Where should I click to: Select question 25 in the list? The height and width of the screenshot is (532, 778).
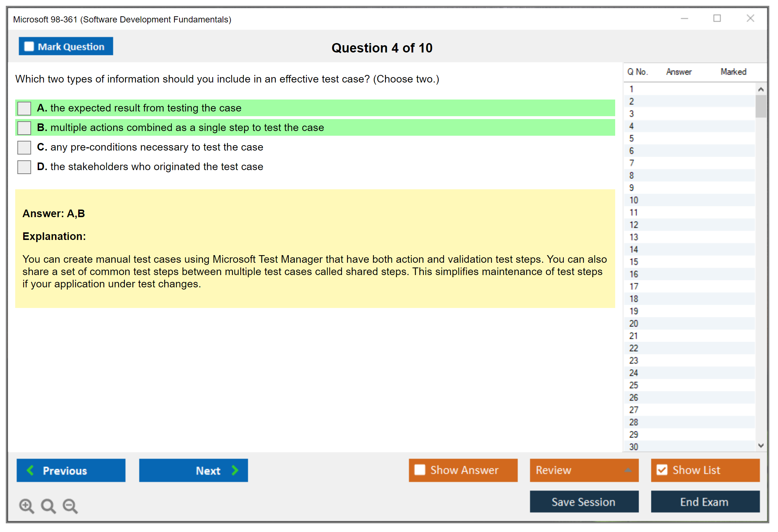pos(634,385)
